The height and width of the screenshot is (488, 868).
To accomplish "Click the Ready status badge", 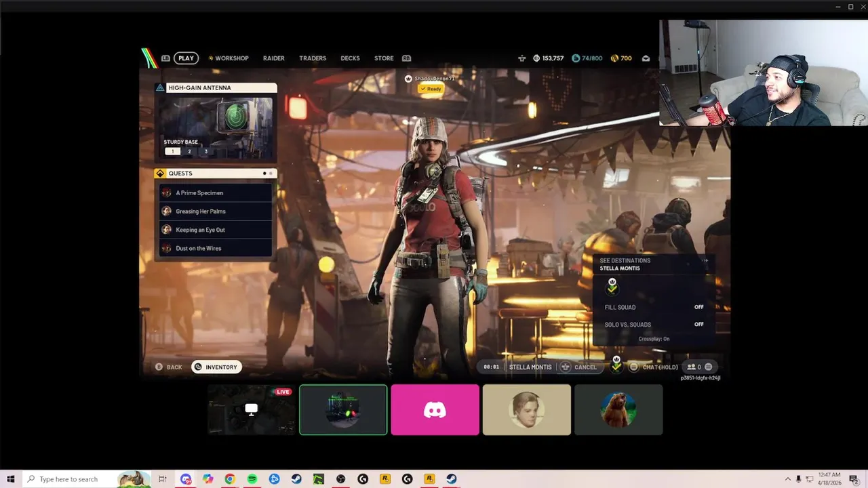I will (431, 89).
